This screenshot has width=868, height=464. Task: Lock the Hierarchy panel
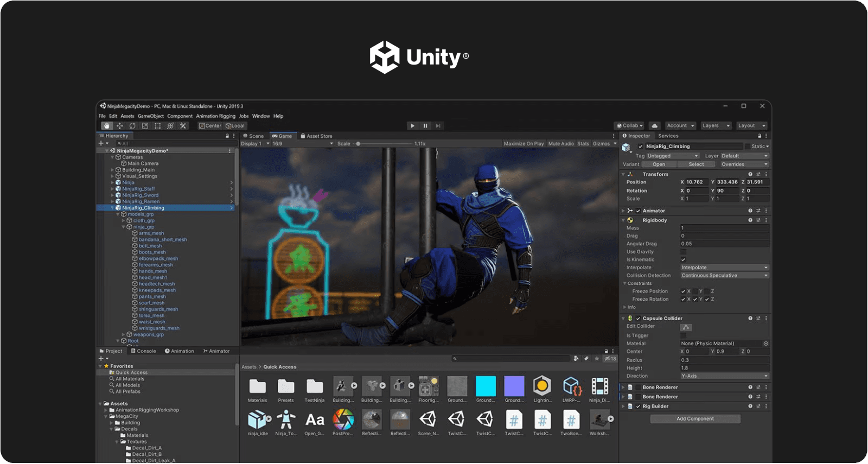pyautogui.click(x=227, y=136)
